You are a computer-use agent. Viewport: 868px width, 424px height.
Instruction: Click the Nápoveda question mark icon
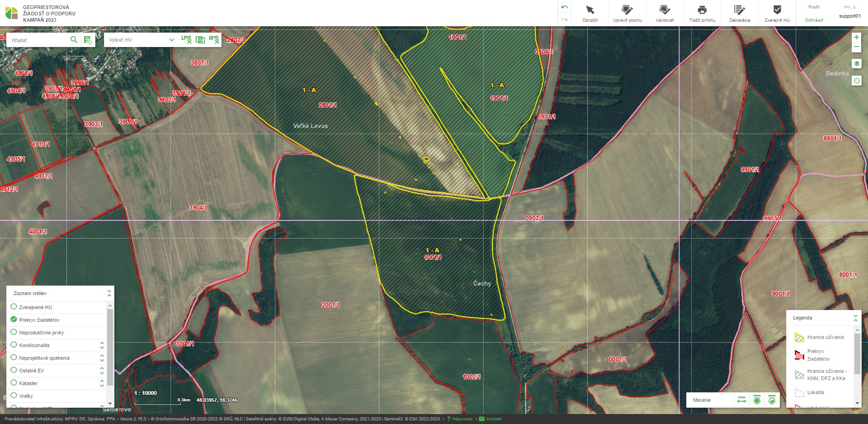(448, 419)
